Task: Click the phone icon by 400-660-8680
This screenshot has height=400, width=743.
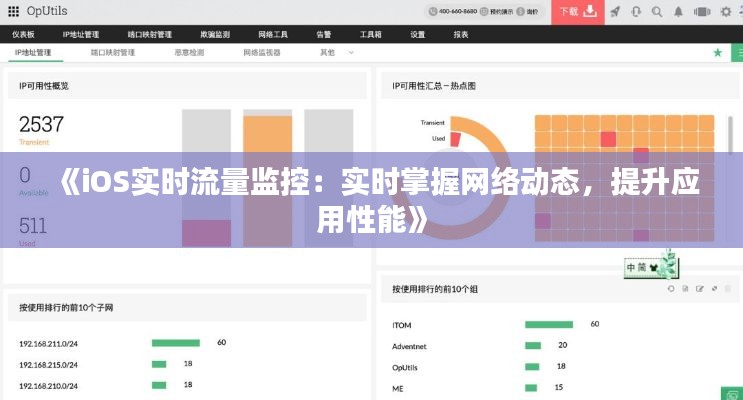Action: pyautogui.click(x=433, y=11)
